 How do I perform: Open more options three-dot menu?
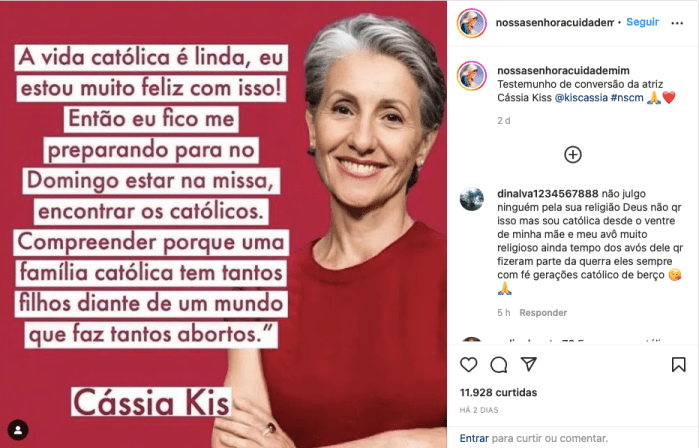(x=677, y=23)
